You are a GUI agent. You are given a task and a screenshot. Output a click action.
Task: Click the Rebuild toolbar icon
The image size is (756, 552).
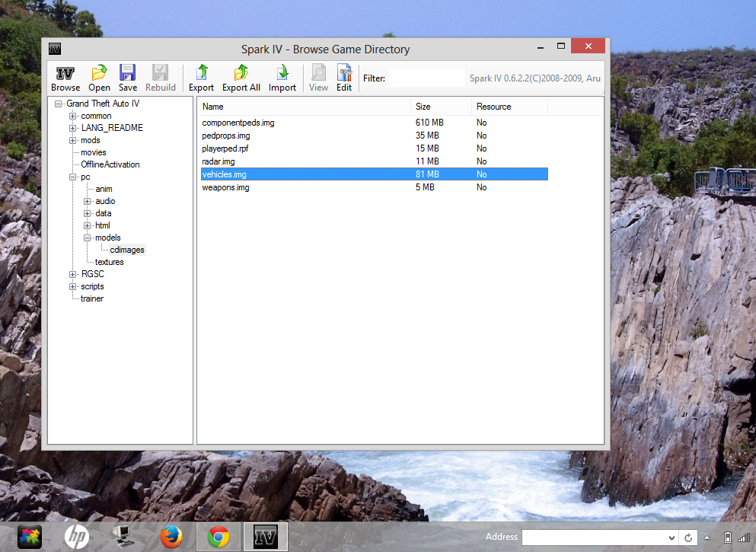160,76
